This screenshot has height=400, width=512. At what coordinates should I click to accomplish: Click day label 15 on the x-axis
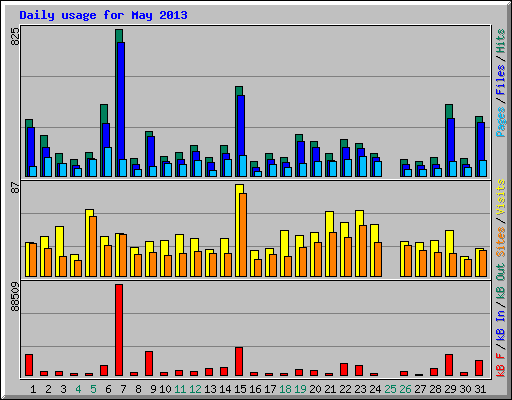click(x=240, y=389)
